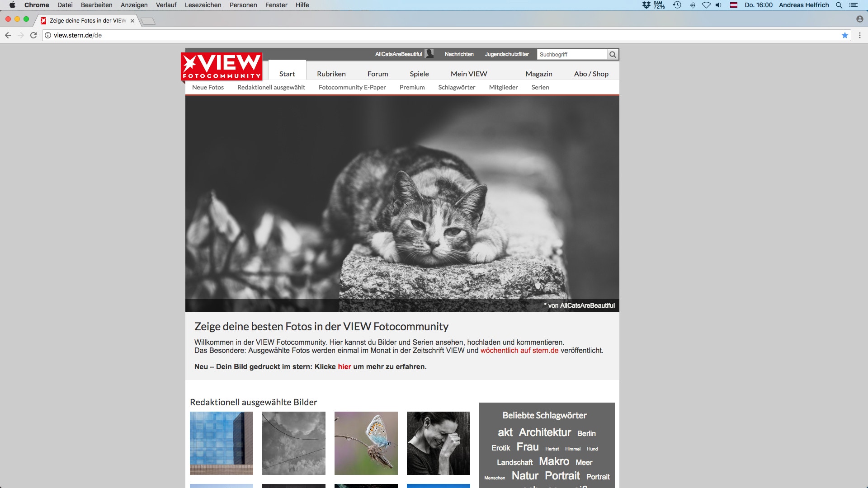868x488 pixels.
Task: Click the Suchbegriff search field
Action: pos(572,54)
